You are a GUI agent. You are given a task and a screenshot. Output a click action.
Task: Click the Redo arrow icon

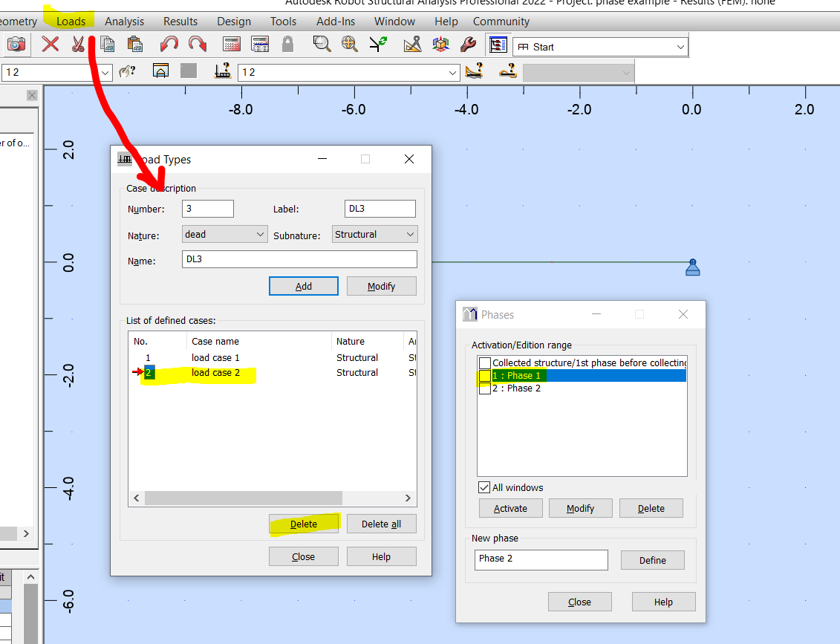(x=198, y=44)
